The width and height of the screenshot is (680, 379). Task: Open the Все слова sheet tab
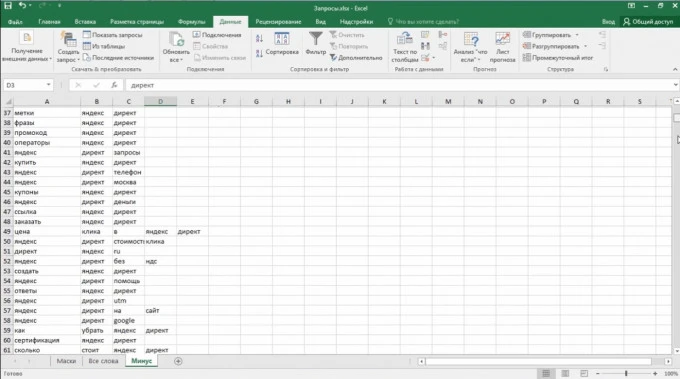pos(103,361)
